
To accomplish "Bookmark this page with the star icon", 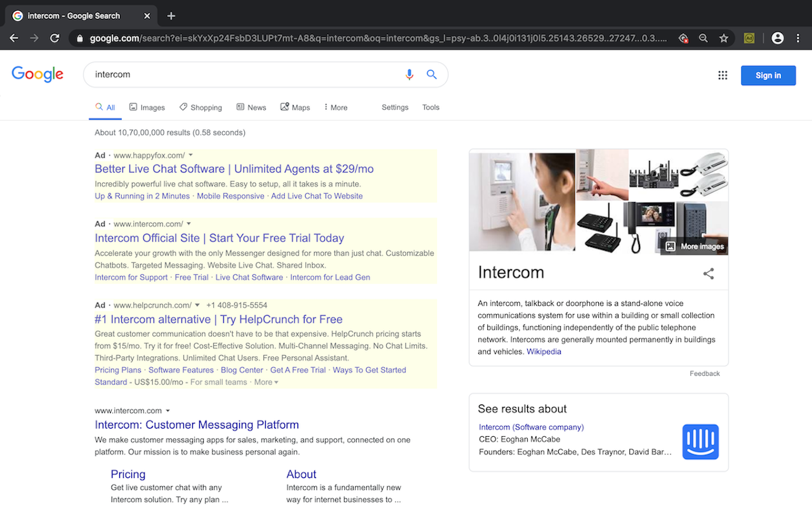I will tap(724, 38).
